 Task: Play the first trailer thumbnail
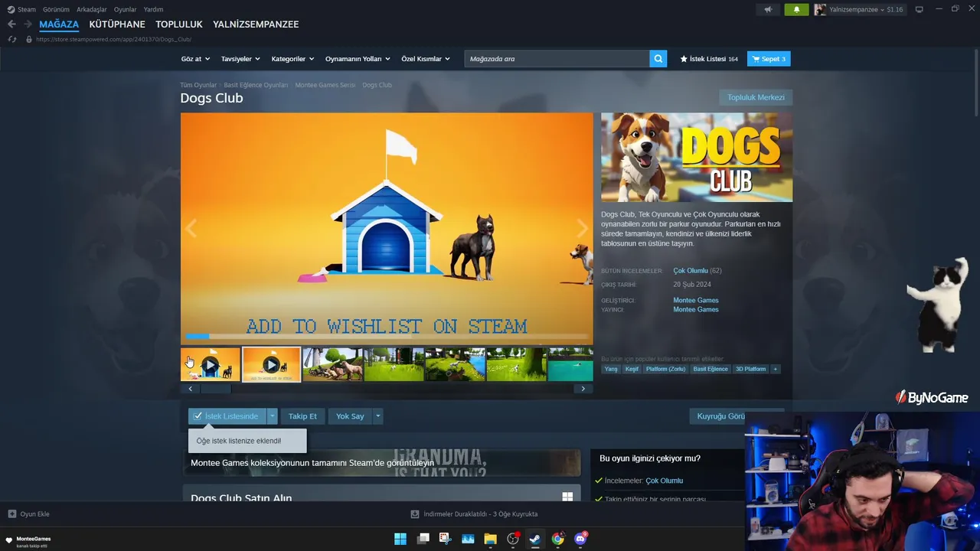211,364
